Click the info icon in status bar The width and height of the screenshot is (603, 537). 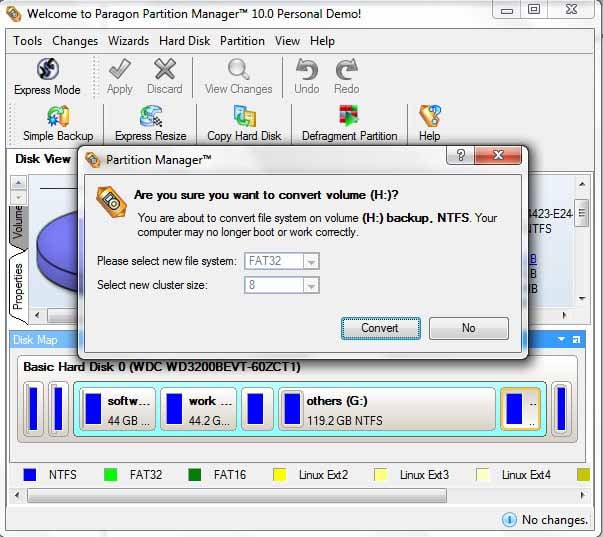tap(509, 520)
